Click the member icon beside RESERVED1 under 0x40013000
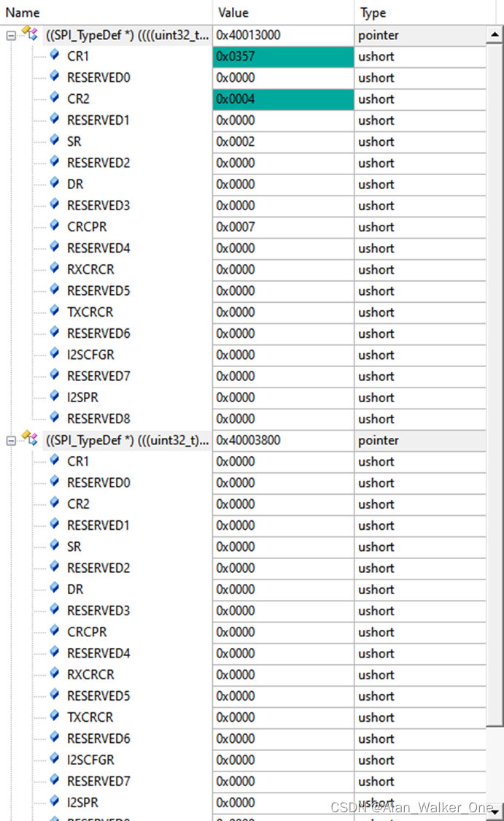Image resolution: width=504 pixels, height=821 pixels. 55,119
